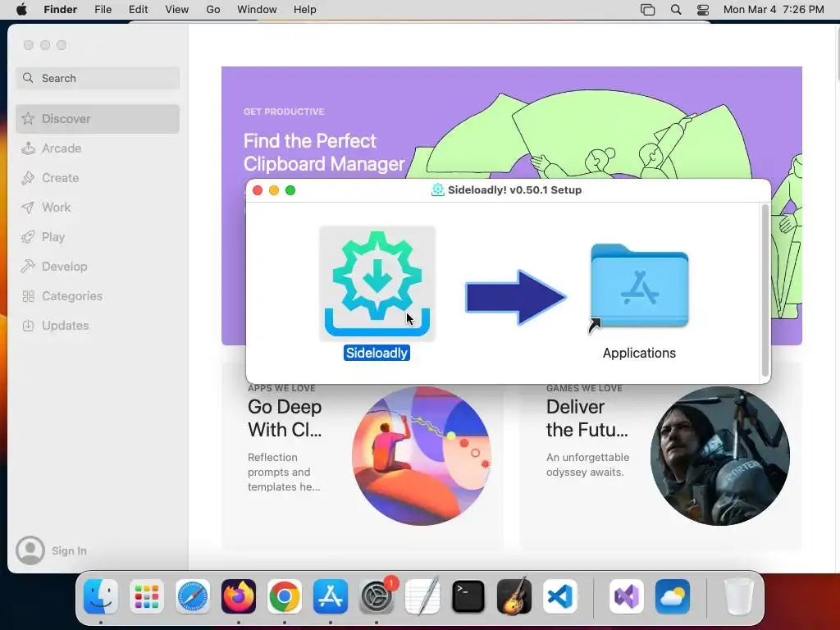Image resolution: width=840 pixels, height=630 pixels.
Task: Open the View menu
Action: tap(177, 10)
